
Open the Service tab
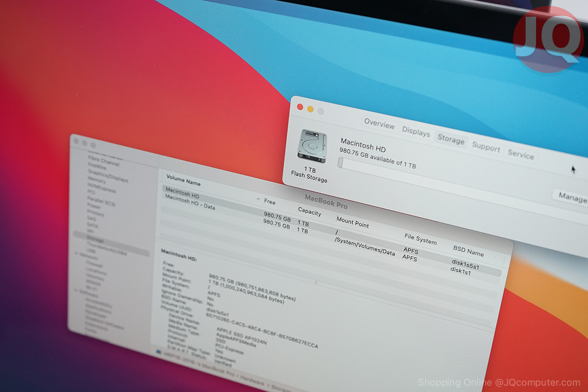pyautogui.click(x=521, y=154)
